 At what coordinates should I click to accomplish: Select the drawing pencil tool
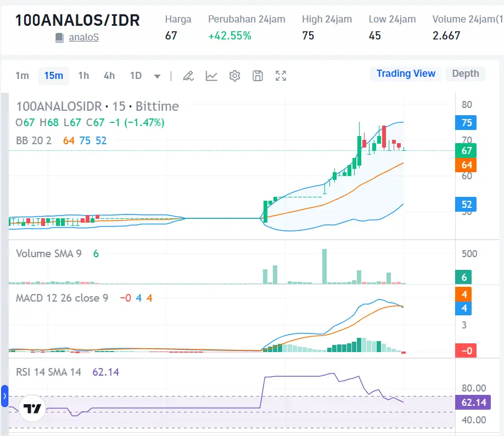pos(188,76)
